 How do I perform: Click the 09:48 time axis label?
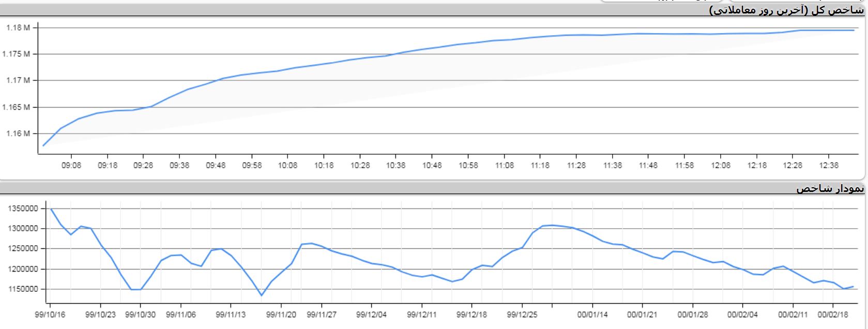tap(216, 166)
